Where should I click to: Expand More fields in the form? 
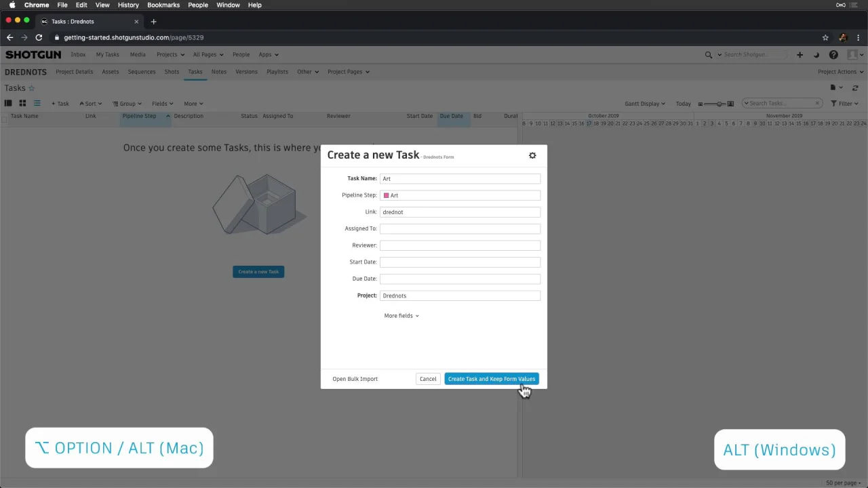click(x=401, y=316)
